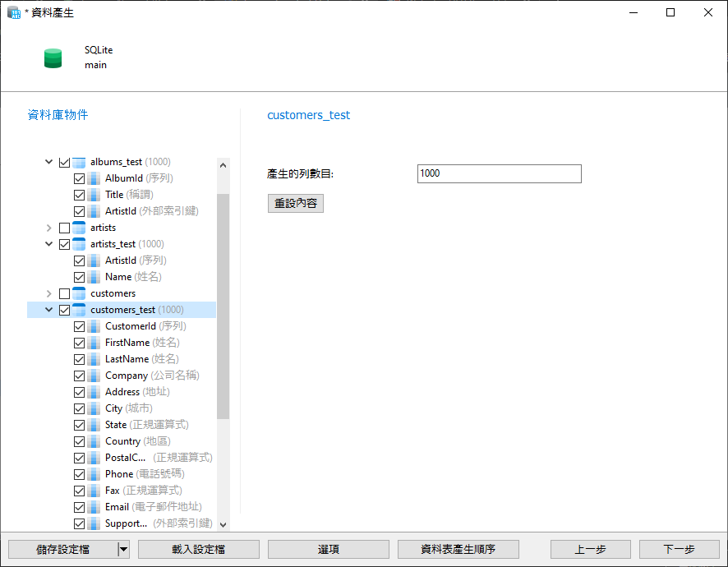Viewport: 728px width, 567px height.
Task: Click the Phone column icon
Action: point(94,474)
